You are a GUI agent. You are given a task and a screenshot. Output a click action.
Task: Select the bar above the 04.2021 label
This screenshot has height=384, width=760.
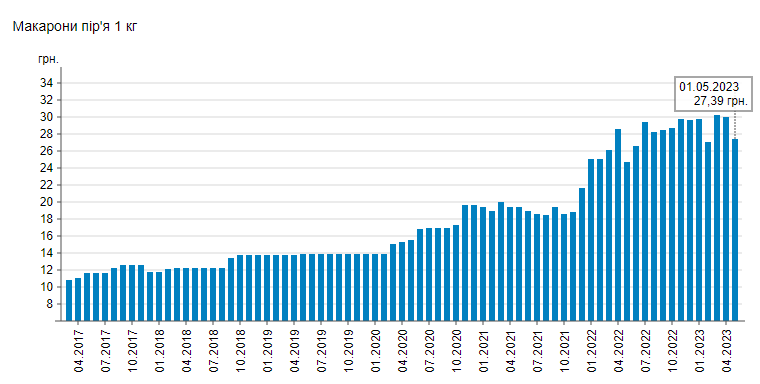click(510, 264)
